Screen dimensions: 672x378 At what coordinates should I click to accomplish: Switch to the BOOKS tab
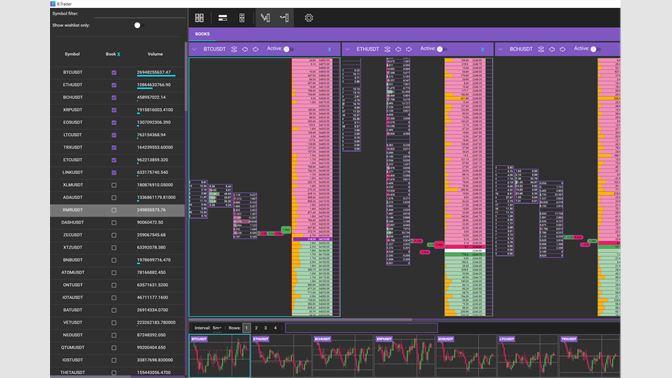pos(202,34)
